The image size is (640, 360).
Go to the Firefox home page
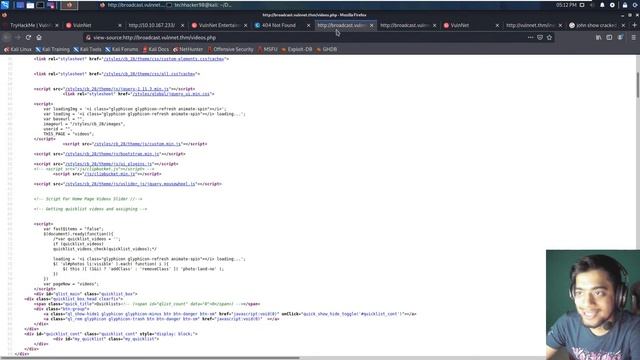[39, 37]
